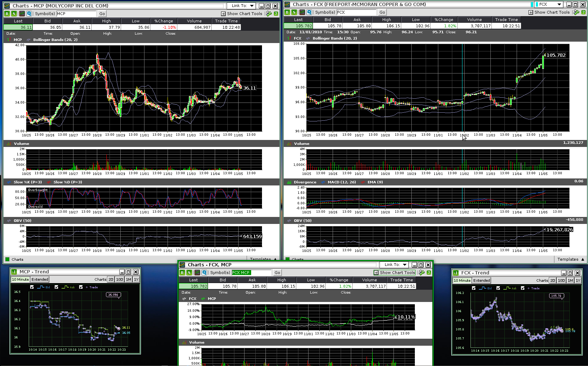The height and width of the screenshot is (366, 588).
Task: Select 10D chart range in MCP - Trend
Action: pos(120,280)
